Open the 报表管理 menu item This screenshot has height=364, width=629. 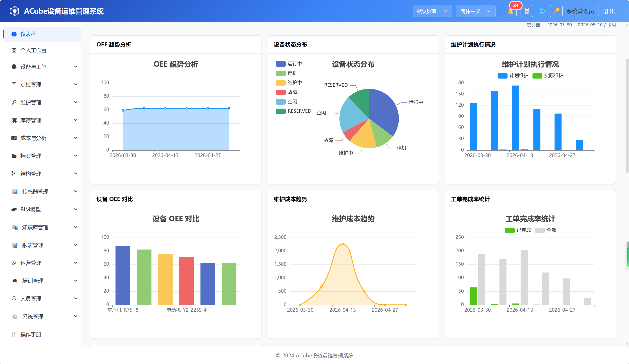coord(42,245)
